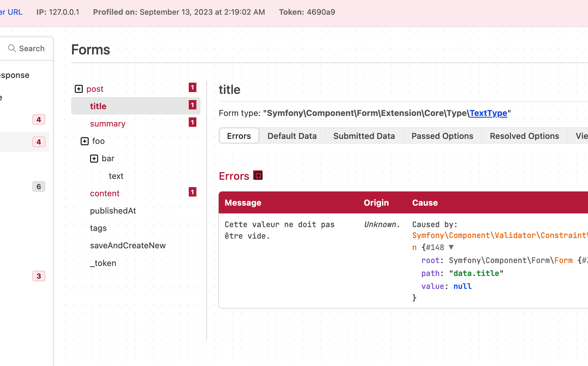This screenshot has height=366, width=588.
Task: Toggle the Errors section expander icon
Action: (258, 176)
